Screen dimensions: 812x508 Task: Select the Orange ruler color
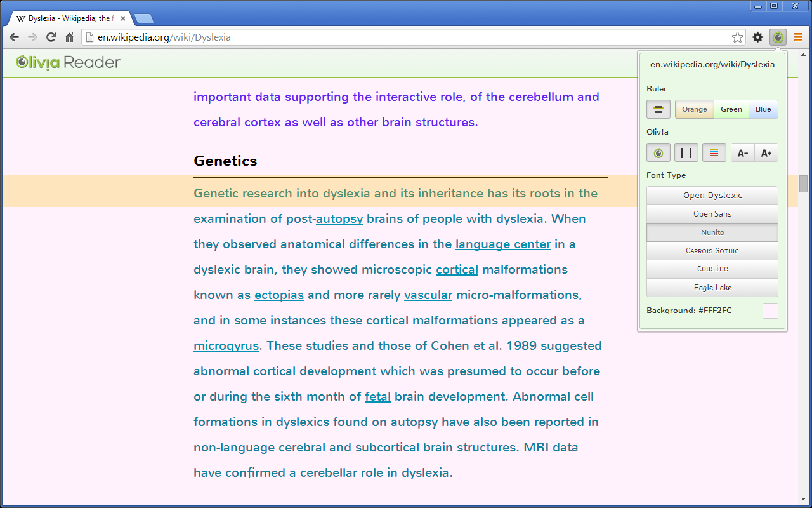694,109
